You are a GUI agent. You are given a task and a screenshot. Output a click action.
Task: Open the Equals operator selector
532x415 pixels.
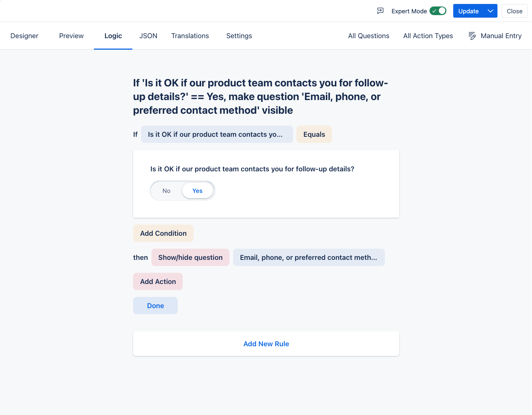point(314,134)
